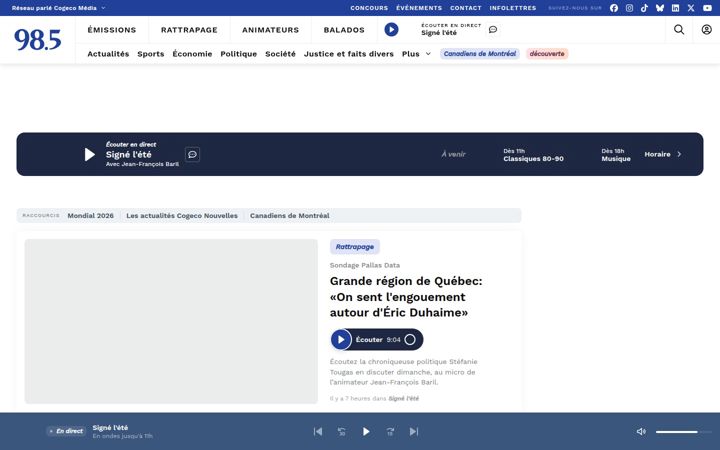Open chat bubble icon in header
Viewport: 720px width, 450px height.
[493, 30]
